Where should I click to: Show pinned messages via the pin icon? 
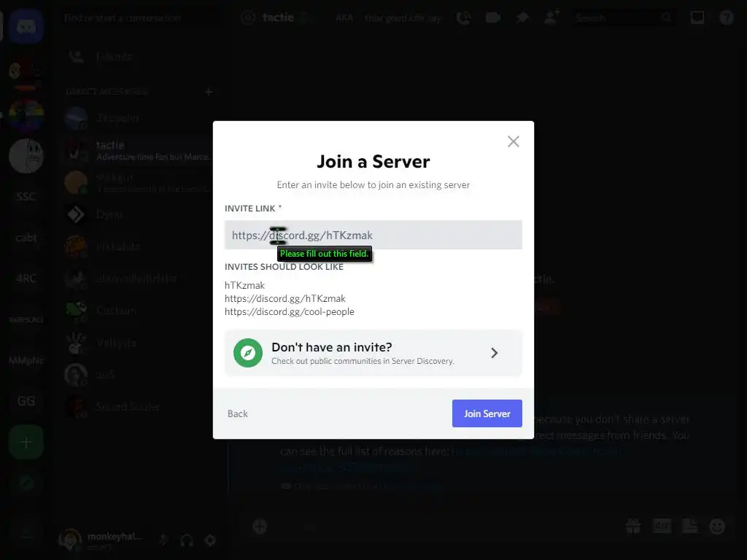coord(522,18)
